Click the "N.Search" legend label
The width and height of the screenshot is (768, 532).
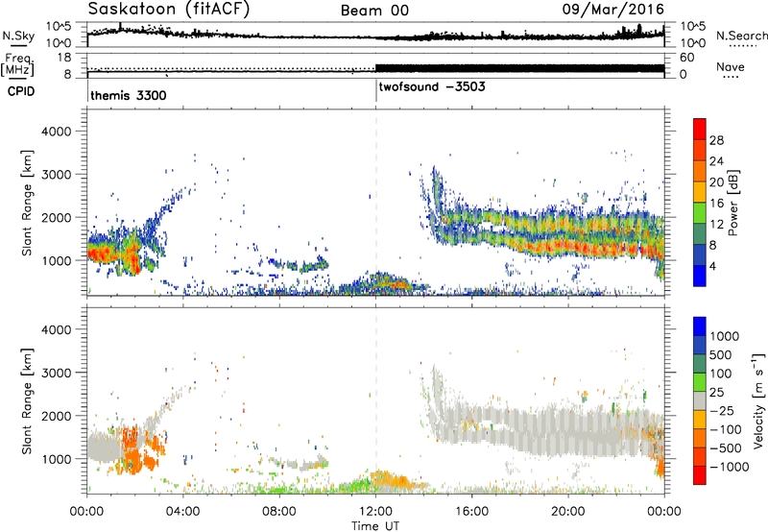coord(742,36)
